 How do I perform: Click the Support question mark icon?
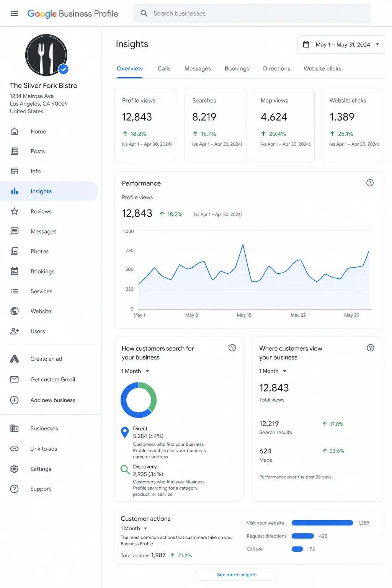[x=15, y=489]
